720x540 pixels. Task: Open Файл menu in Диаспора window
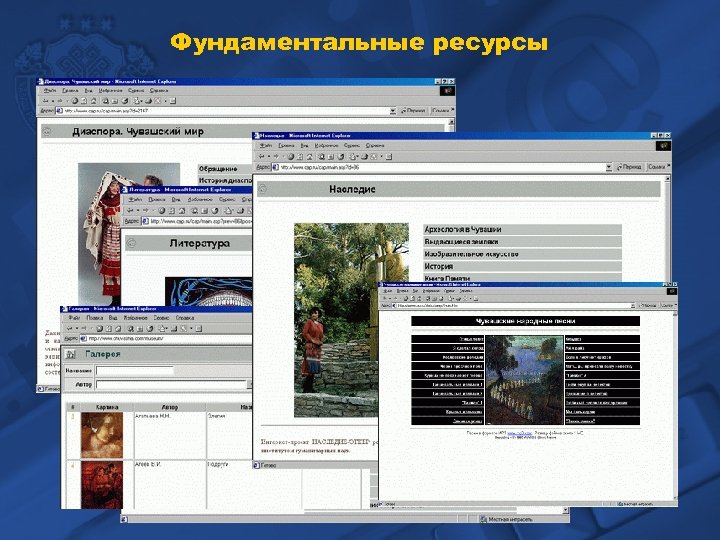[50, 91]
